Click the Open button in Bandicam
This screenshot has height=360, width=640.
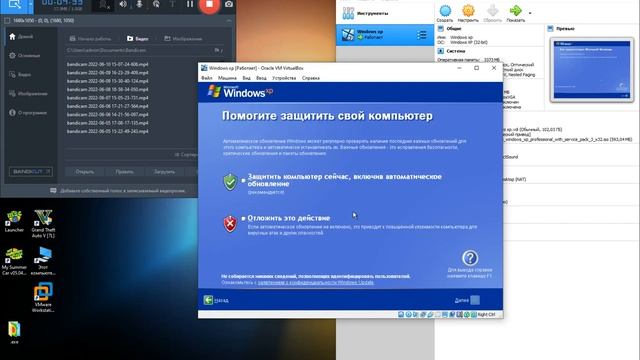[x=84, y=172]
